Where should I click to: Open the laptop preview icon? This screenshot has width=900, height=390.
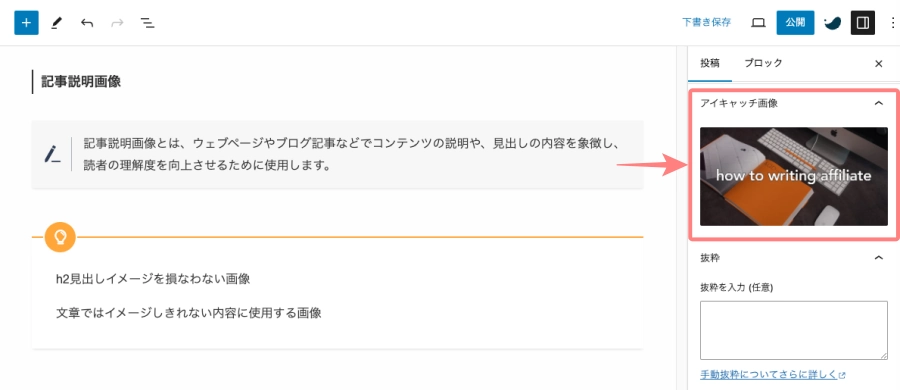click(759, 23)
